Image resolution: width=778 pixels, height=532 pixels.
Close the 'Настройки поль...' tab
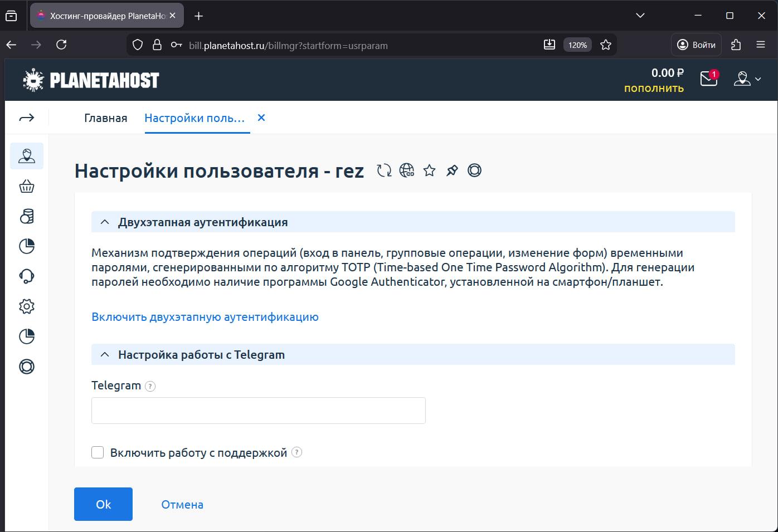pyautogui.click(x=261, y=118)
